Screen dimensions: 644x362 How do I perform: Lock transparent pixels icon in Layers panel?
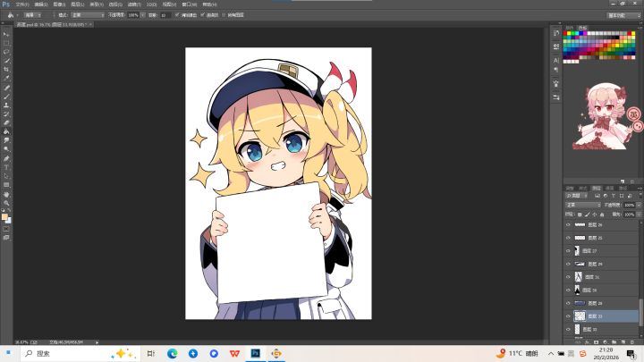[580, 215]
